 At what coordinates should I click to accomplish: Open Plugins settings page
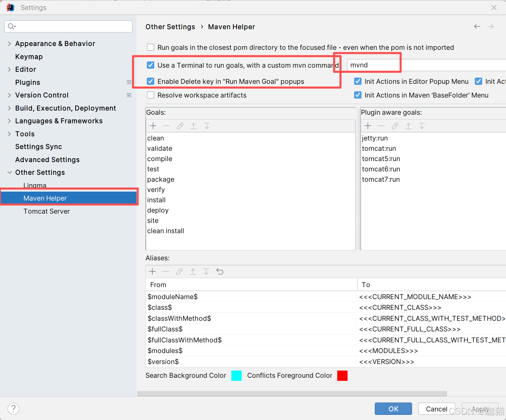pyautogui.click(x=27, y=82)
